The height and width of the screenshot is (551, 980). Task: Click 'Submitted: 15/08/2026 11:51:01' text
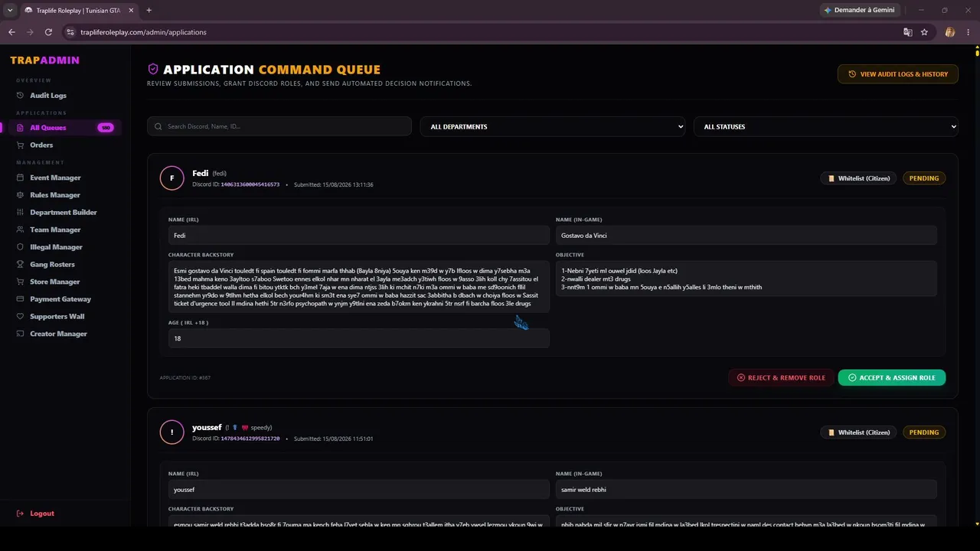(x=334, y=439)
